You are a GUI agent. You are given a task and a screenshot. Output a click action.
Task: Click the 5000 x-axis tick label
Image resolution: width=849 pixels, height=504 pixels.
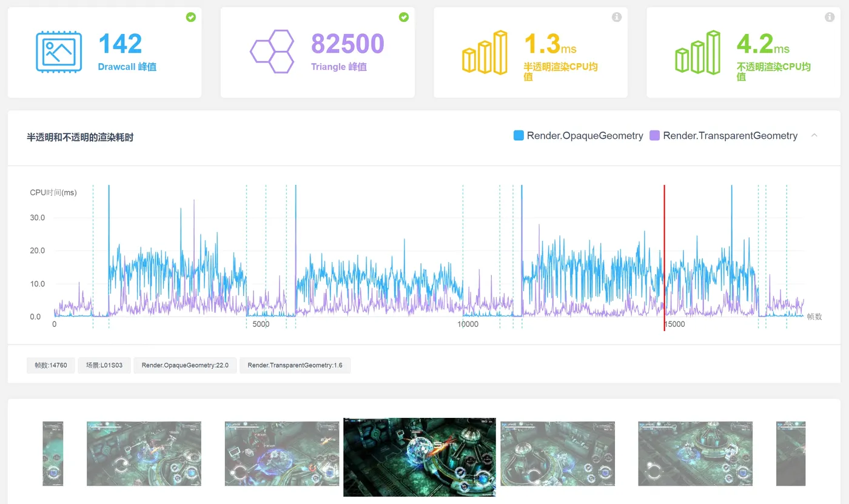261,324
